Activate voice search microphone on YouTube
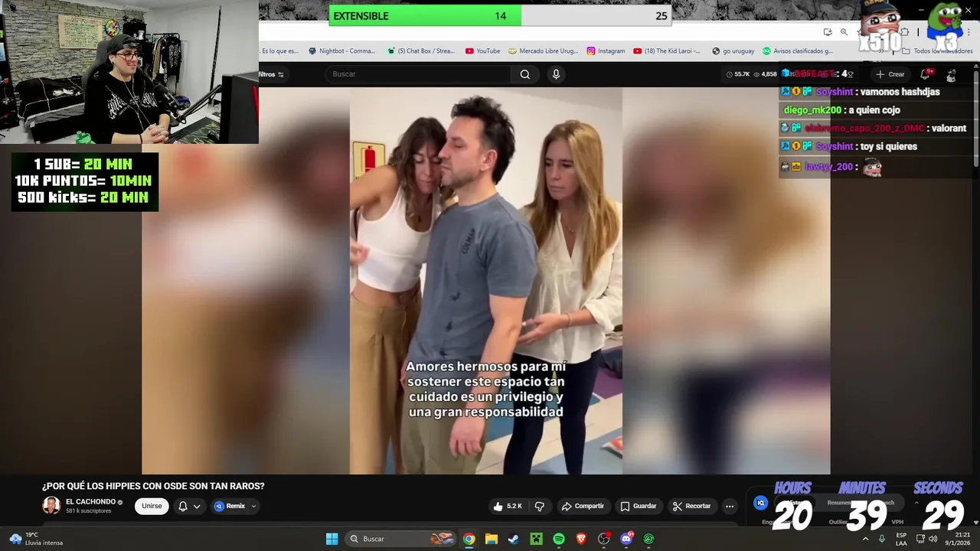The image size is (980, 551). [556, 74]
